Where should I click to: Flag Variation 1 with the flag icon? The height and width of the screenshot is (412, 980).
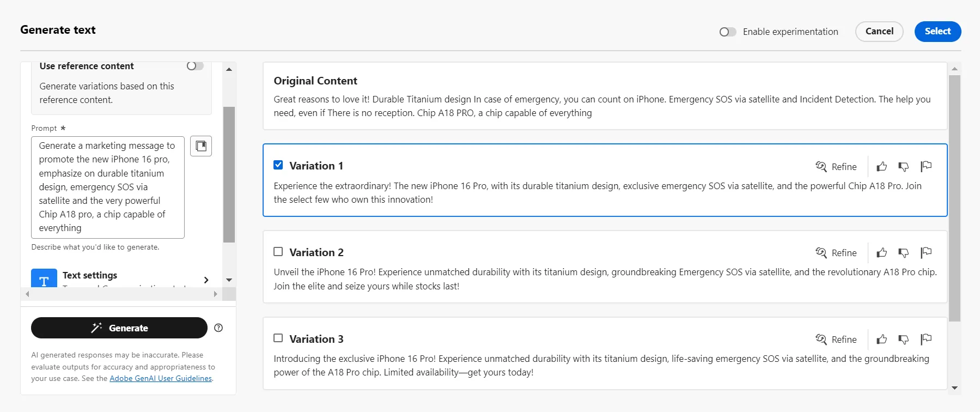click(x=926, y=166)
